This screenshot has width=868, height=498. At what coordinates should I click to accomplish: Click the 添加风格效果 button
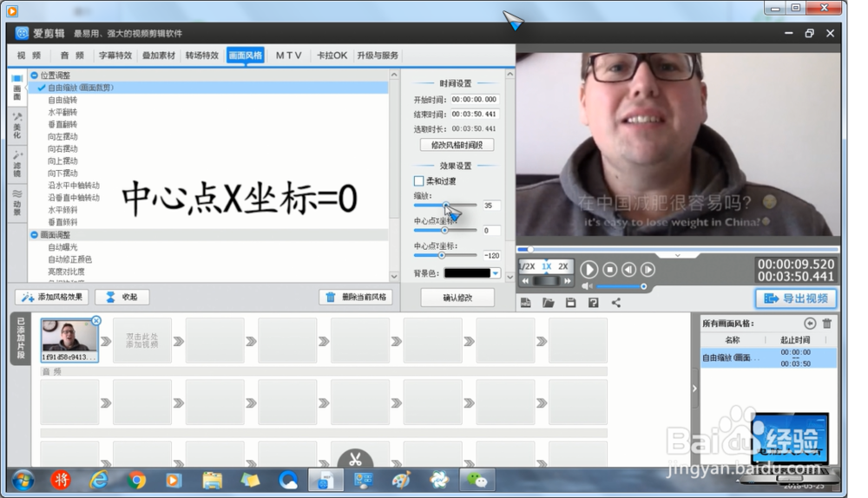pyautogui.click(x=52, y=297)
